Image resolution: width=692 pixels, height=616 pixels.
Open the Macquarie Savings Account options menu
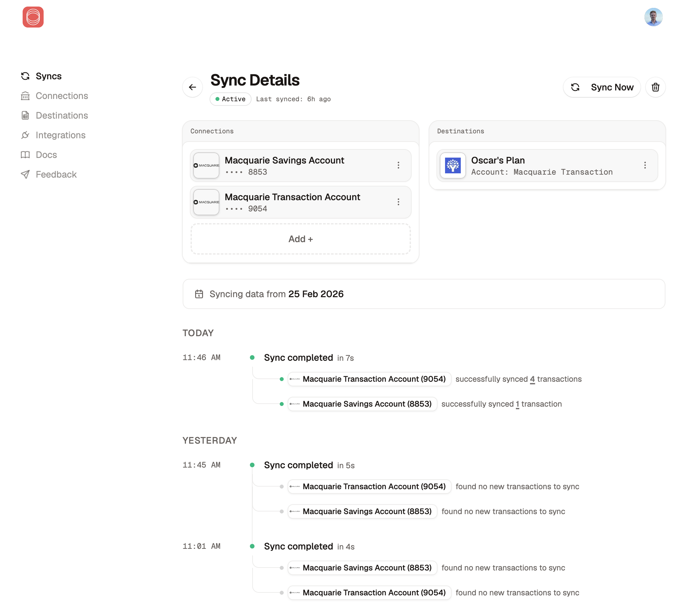click(399, 165)
